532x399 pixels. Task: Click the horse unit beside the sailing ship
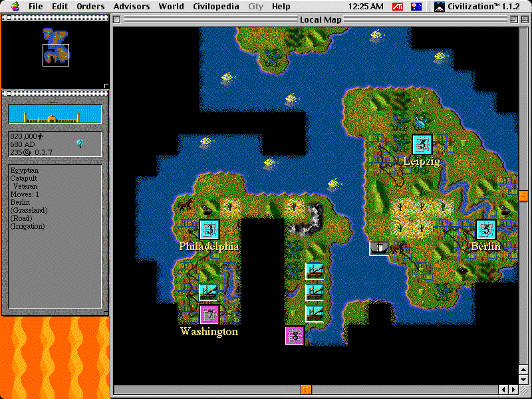[398, 247]
